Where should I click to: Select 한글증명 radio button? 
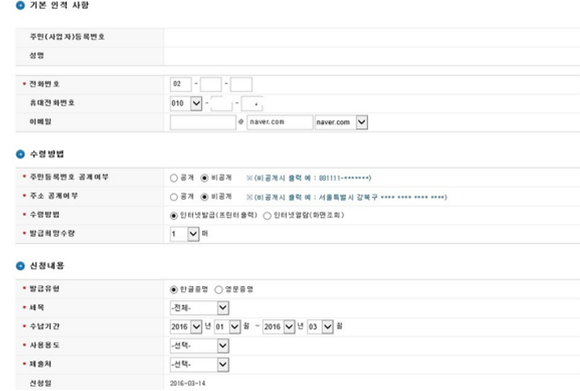(173, 290)
